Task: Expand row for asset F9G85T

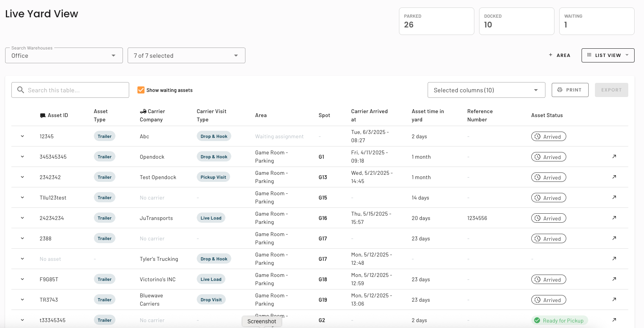Action: (x=22, y=279)
